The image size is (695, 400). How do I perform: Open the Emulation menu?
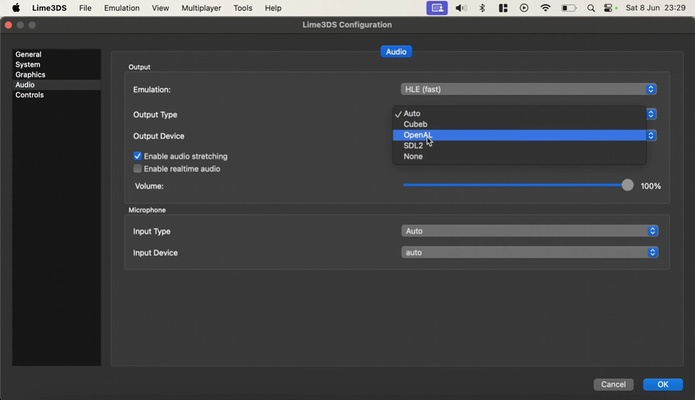click(x=122, y=8)
